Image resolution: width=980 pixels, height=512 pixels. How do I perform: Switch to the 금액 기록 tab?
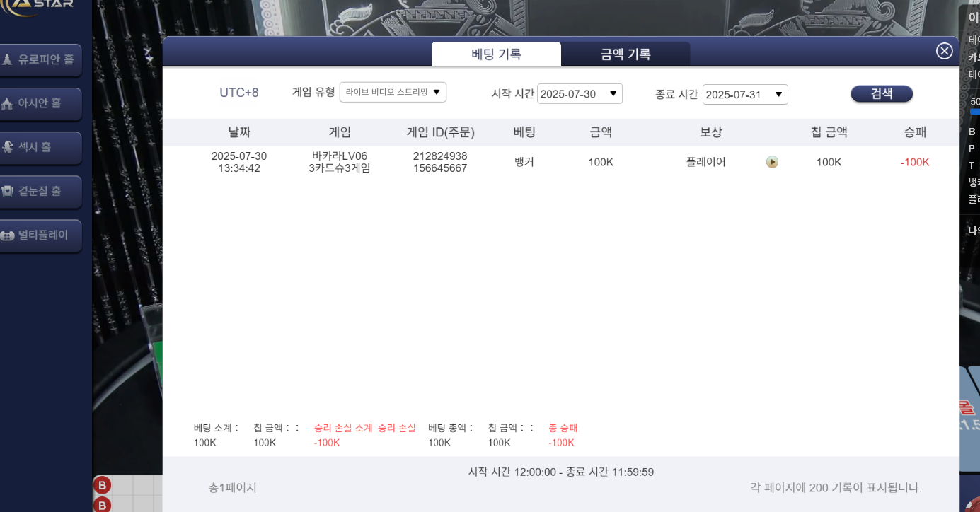click(x=625, y=54)
